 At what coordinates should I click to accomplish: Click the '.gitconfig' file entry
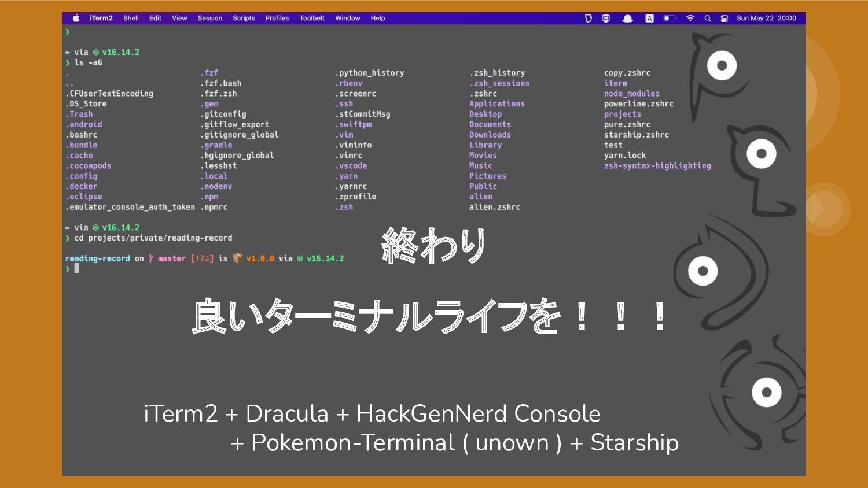(x=223, y=114)
